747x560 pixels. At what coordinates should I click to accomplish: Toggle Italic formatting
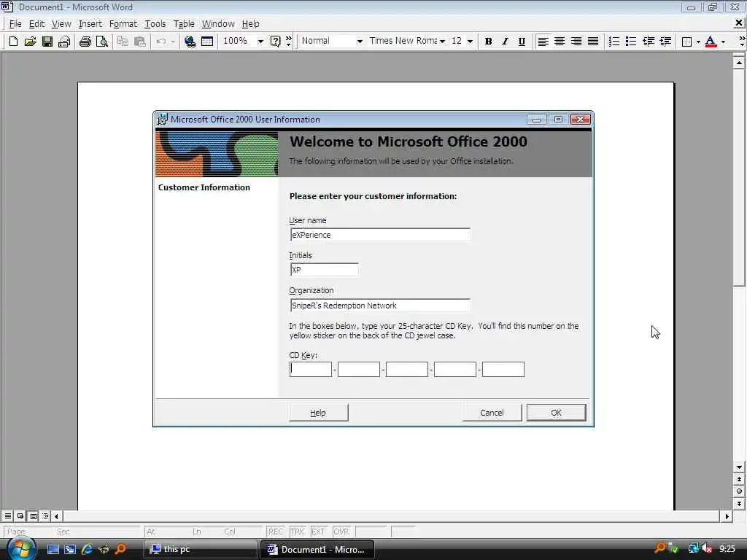pyautogui.click(x=505, y=42)
